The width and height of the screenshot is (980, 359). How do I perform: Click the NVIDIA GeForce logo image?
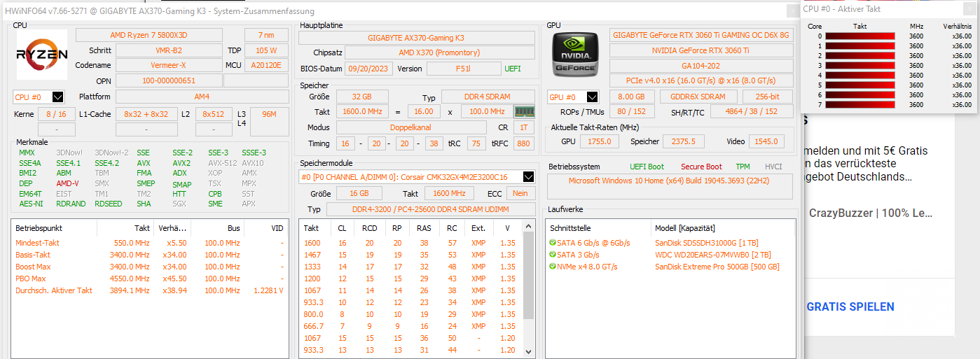[575, 55]
